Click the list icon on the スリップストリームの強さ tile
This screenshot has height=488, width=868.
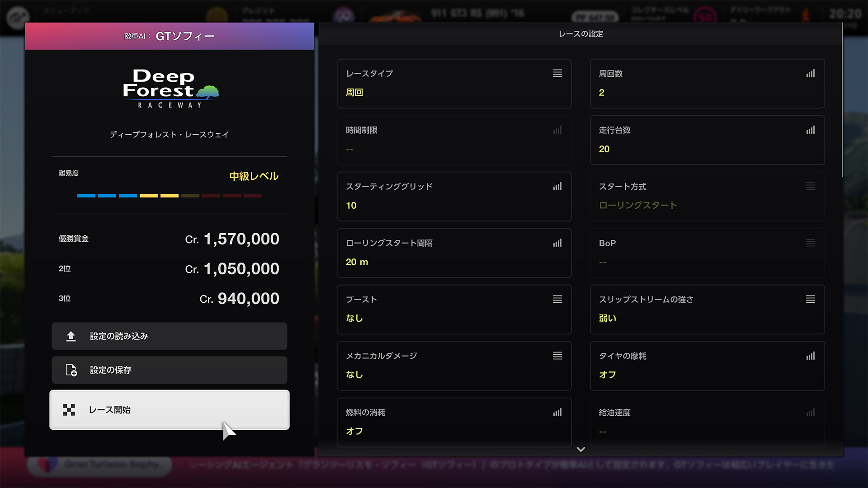coord(811,299)
